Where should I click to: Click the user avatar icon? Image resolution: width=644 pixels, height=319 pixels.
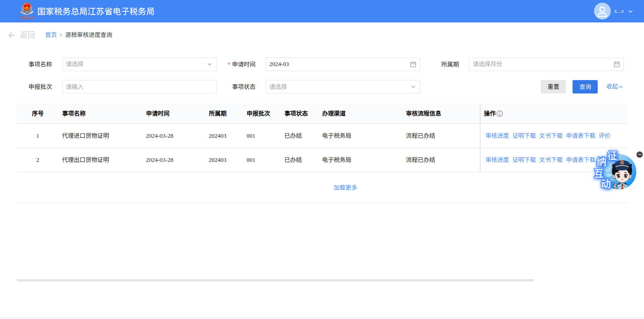click(602, 11)
